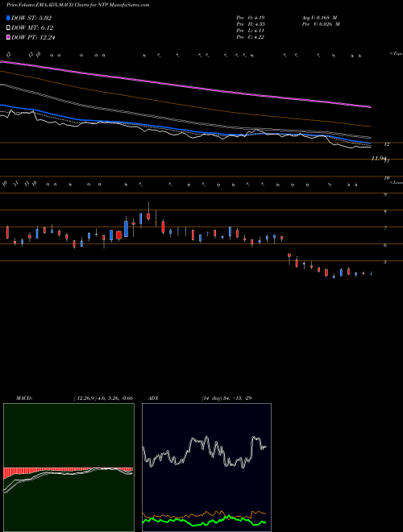
Task: Click the tallest candlestick near price 8
Action: click(x=148, y=215)
